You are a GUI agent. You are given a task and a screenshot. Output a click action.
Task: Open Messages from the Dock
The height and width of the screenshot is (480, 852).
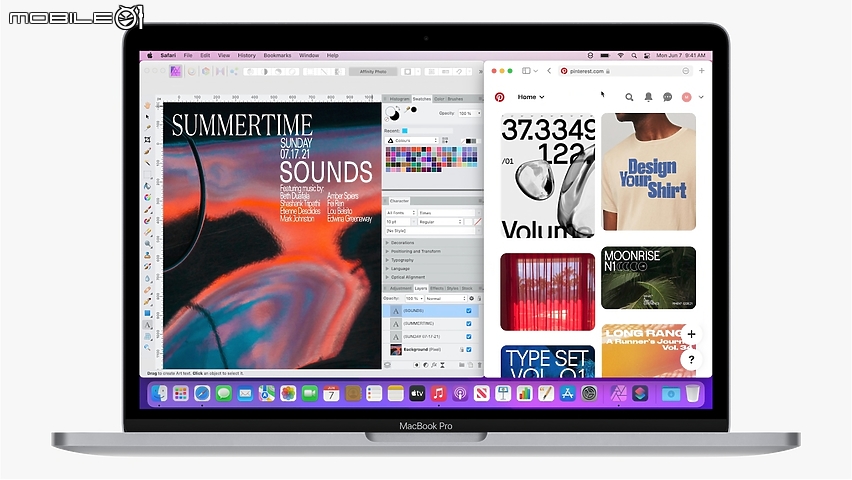pos(223,393)
